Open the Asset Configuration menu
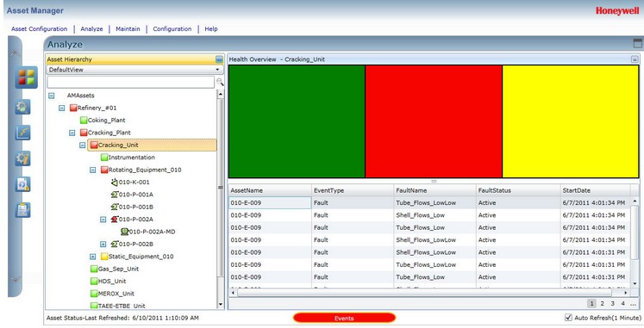The image size is (644, 328). coord(39,28)
